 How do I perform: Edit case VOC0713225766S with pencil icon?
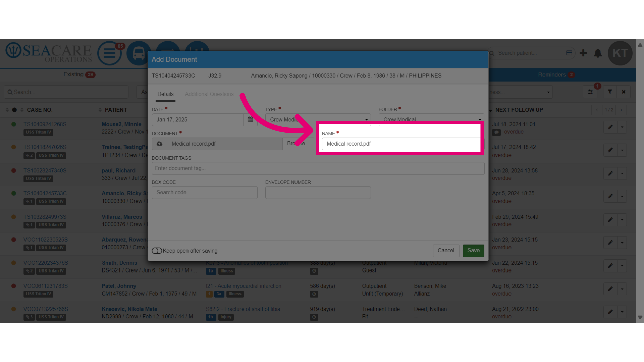(x=610, y=312)
